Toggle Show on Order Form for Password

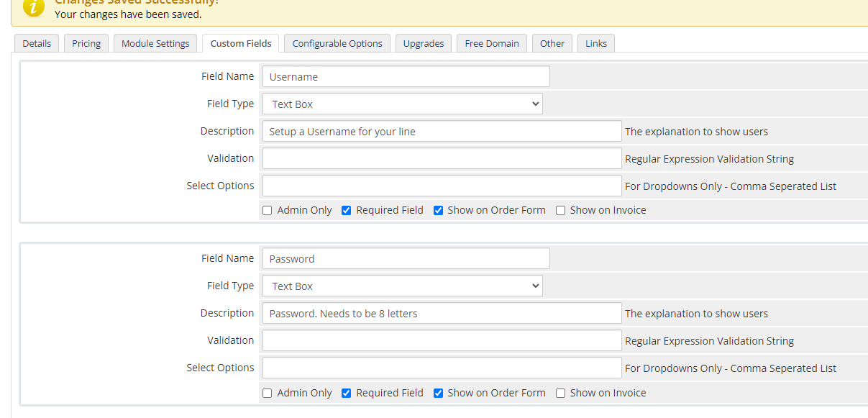(438, 394)
